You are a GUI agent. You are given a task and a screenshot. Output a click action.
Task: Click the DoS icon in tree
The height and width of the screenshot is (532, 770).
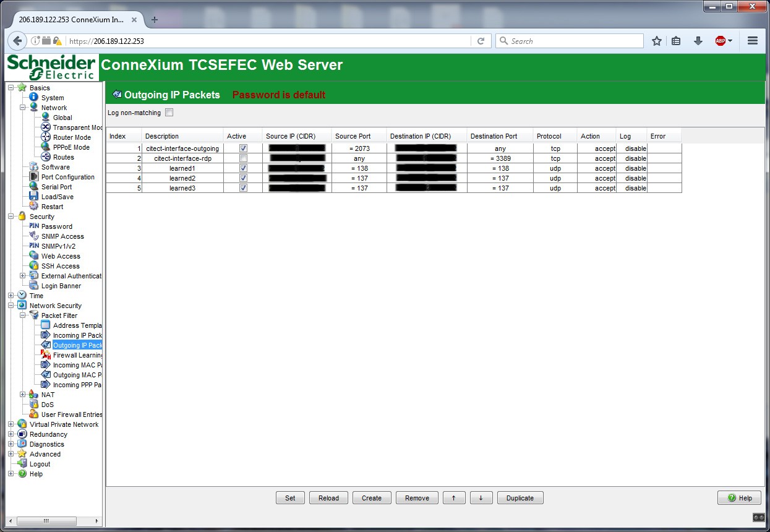click(x=34, y=405)
